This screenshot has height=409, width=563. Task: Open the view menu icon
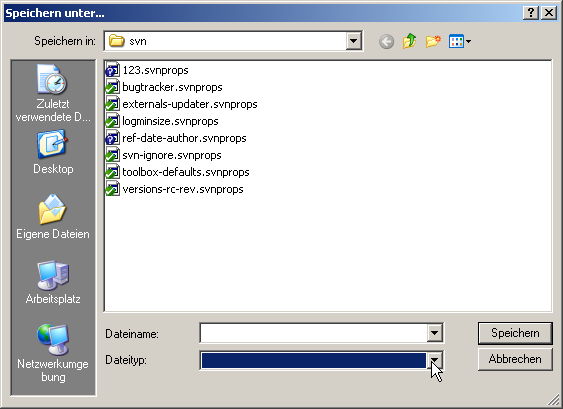(460, 41)
